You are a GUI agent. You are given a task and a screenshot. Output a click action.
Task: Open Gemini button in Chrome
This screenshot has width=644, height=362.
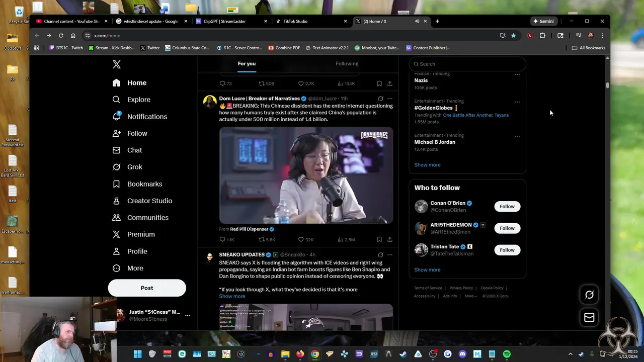tap(544, 21)
